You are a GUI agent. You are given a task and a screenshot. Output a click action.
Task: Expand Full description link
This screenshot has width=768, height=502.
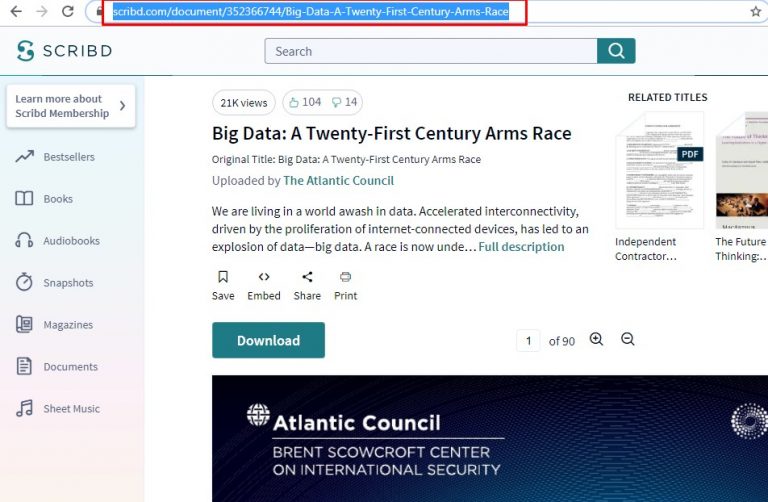pos(521,247)
